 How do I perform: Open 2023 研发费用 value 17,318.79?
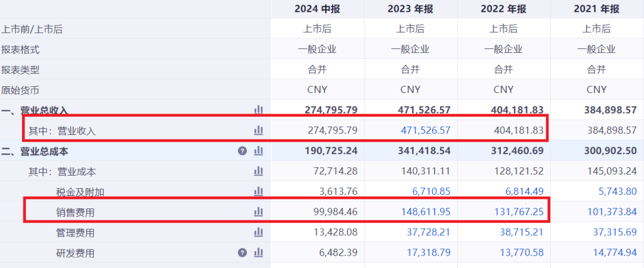click(428, 253)
